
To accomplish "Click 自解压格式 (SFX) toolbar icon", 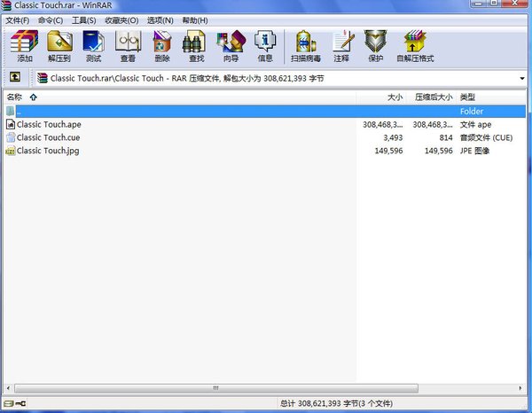I will point(415,46).
